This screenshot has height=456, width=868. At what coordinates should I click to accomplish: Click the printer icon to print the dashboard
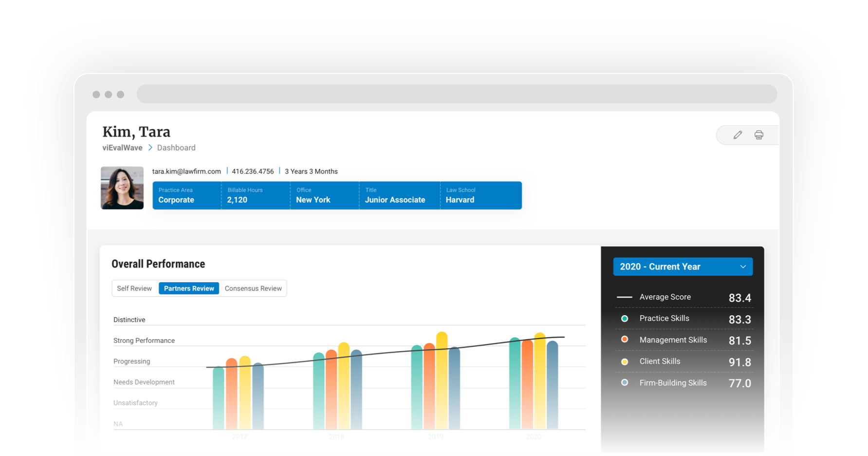[758, 135]
